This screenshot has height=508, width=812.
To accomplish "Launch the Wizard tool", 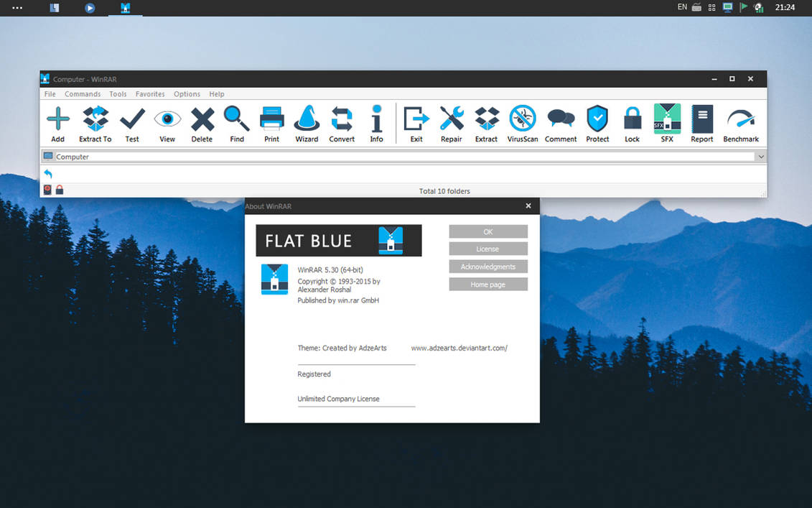I will tap(307, 122).
